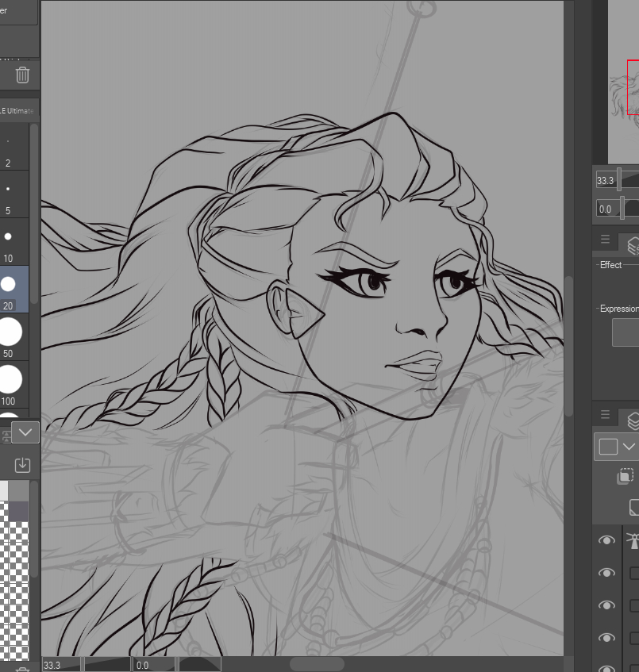Viewport: 639px width, 672px height.
Task: Click the canvas zoom field showing 33.3
Action: pyautogui.click(x=62, y=665)
